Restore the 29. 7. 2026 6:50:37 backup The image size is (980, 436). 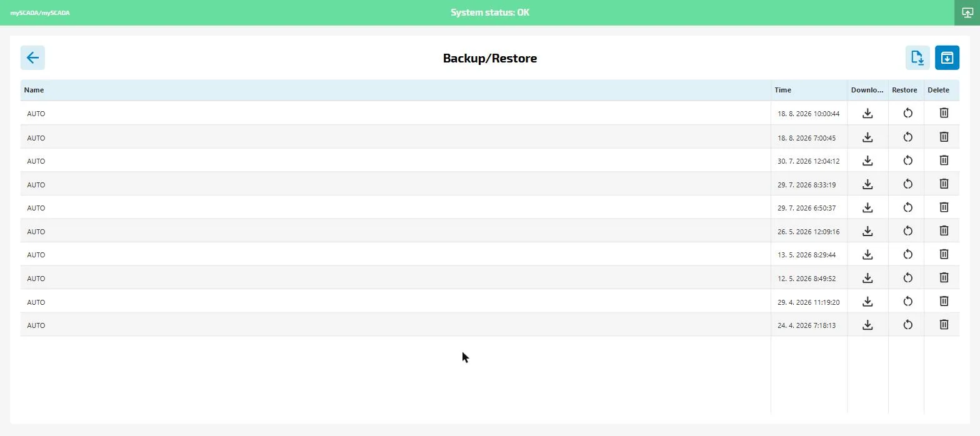(907, 207)
